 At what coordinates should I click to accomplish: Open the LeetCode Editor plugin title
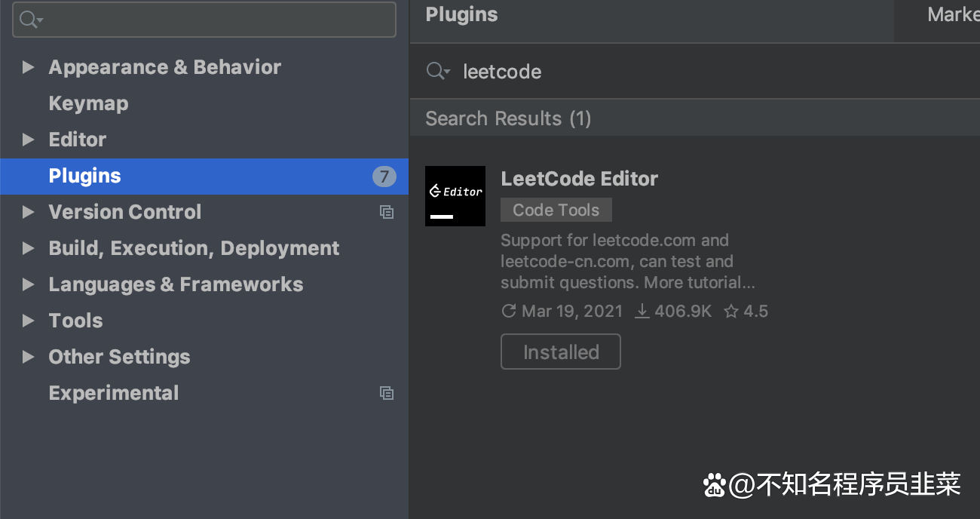tap(580, 179)
